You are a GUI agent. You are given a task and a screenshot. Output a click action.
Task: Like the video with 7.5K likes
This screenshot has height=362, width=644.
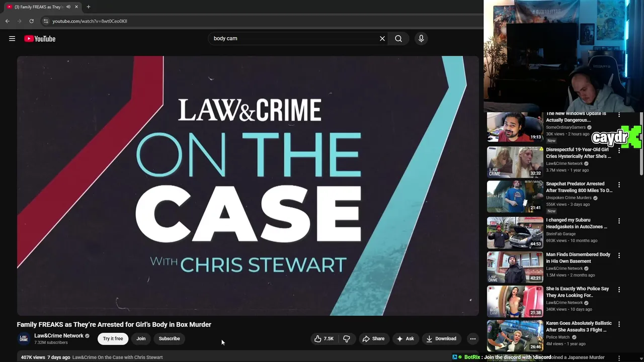pos(324,338)
